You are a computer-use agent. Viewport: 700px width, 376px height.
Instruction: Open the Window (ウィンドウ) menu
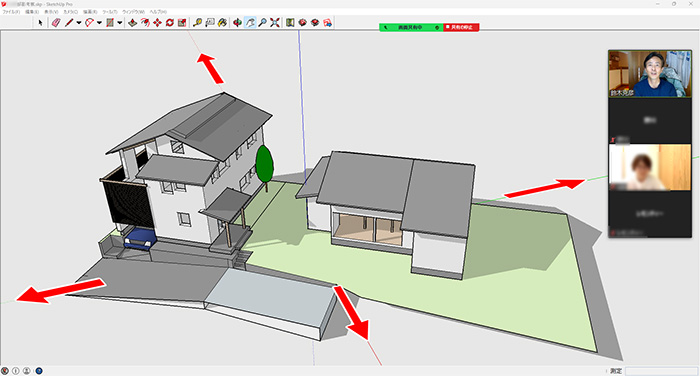pyautogui.click(x=133, y=12)
